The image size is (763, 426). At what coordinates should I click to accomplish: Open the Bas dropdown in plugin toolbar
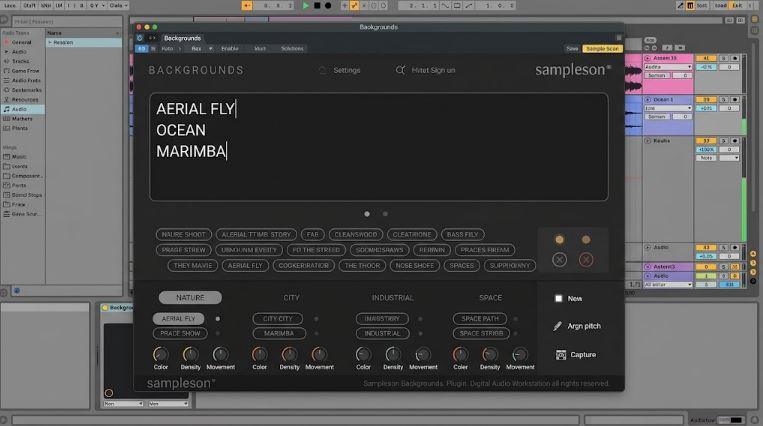[x=201, y=49]
